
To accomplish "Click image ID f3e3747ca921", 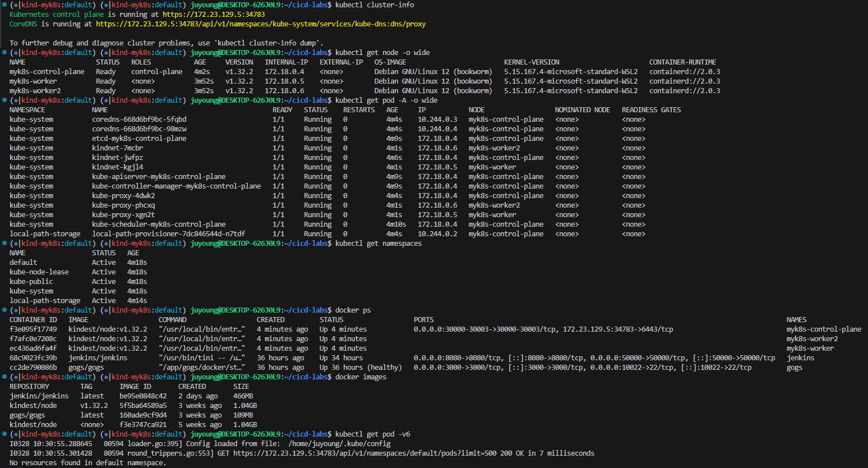I will 143,425.
